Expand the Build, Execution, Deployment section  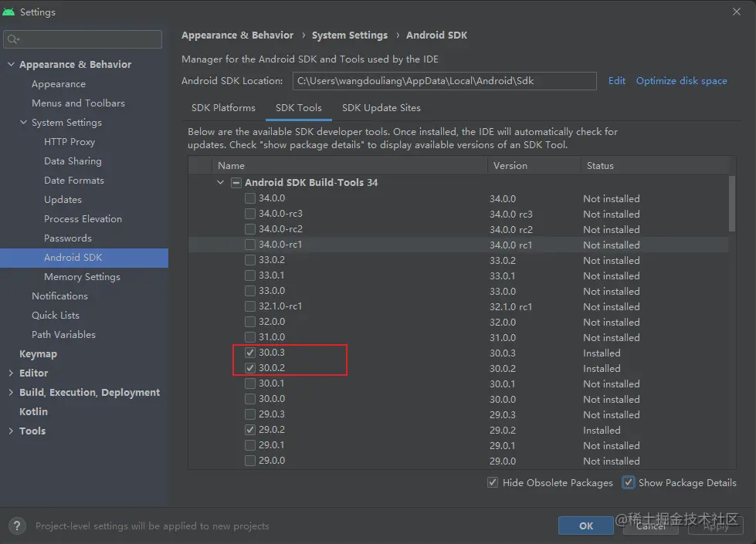pos(11,392)
